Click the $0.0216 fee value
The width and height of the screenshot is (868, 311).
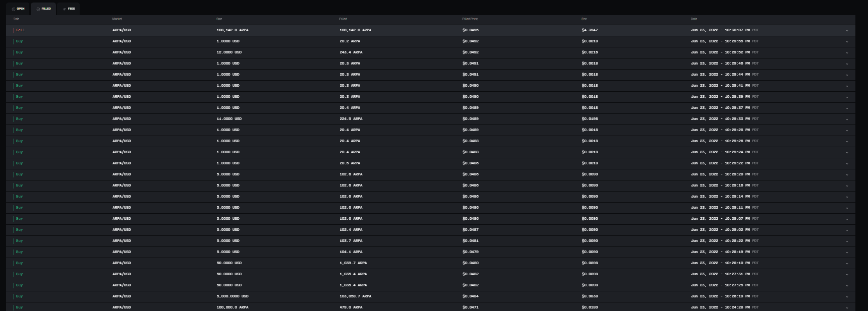pyautogui.click(x=590, y=52)
